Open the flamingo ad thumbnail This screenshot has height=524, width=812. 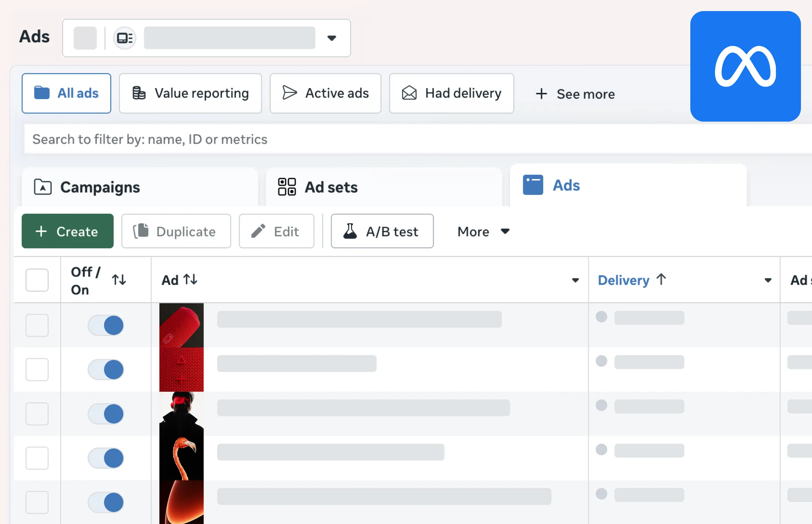coord(181,458)
